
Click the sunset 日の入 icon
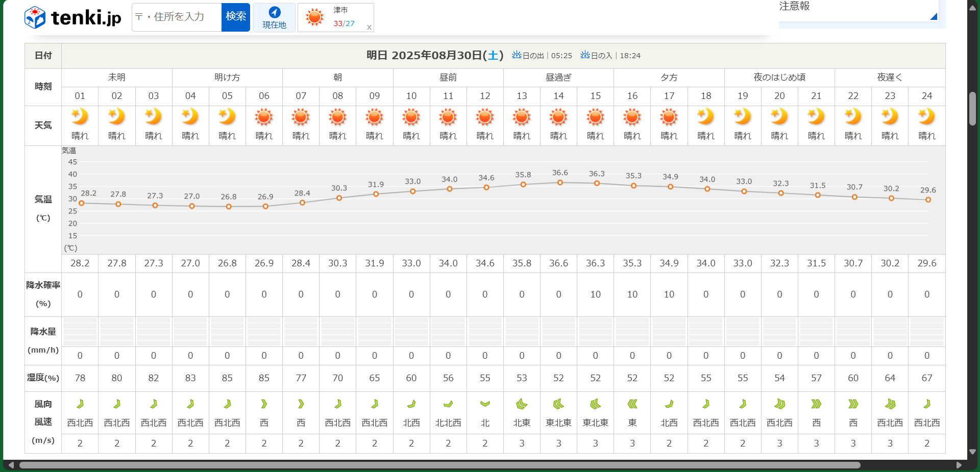coord(585,55)
